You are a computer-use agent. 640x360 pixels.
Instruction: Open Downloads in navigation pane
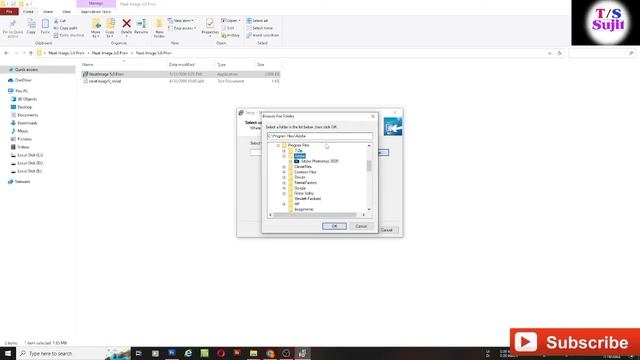pos(27,123)
